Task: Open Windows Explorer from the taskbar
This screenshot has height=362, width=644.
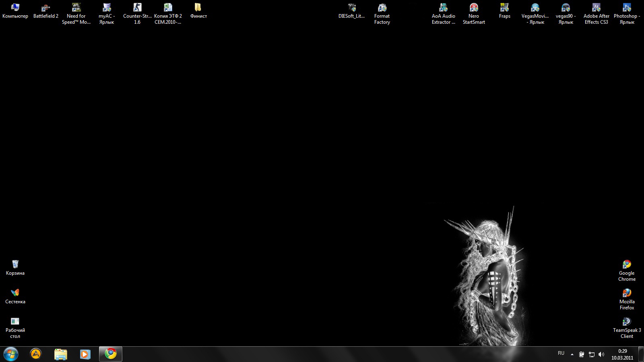Action: [x=61, y=354]
